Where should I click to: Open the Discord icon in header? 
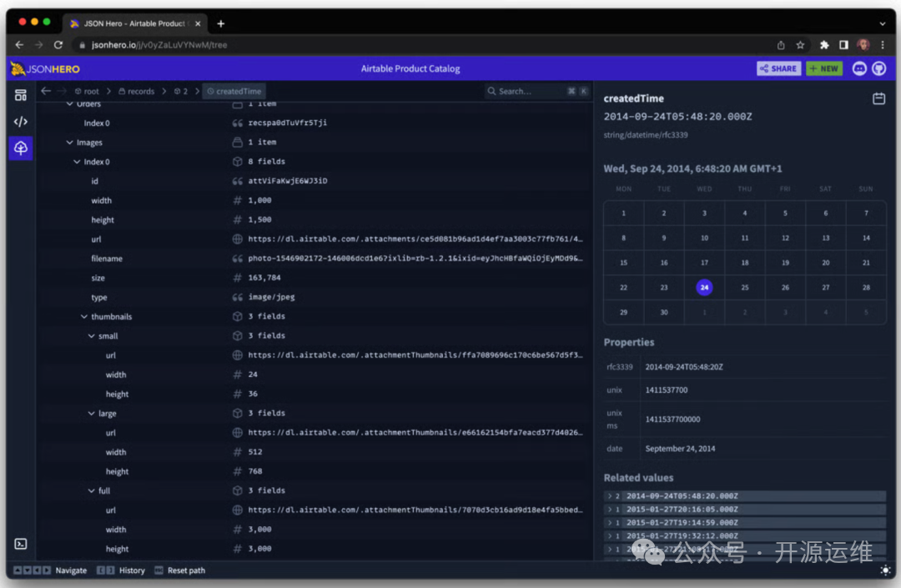coord(859,68)
